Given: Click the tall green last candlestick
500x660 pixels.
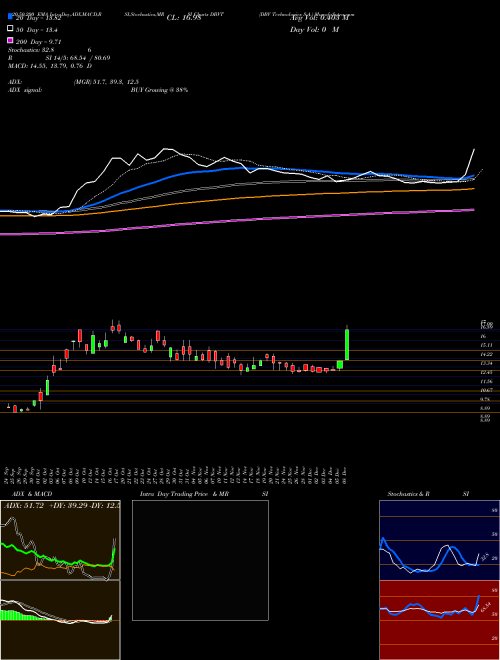Looking at the screenshot, I should point(347,343).
